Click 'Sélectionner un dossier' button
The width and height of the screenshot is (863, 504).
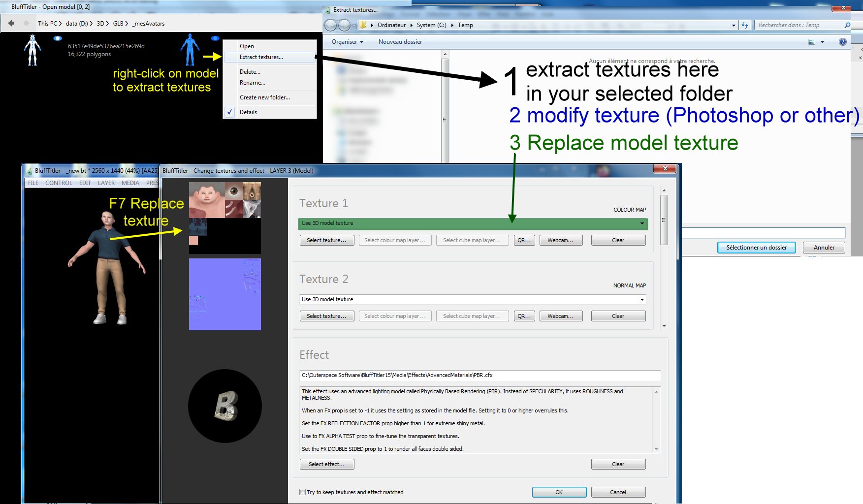(x=756, y=248)
